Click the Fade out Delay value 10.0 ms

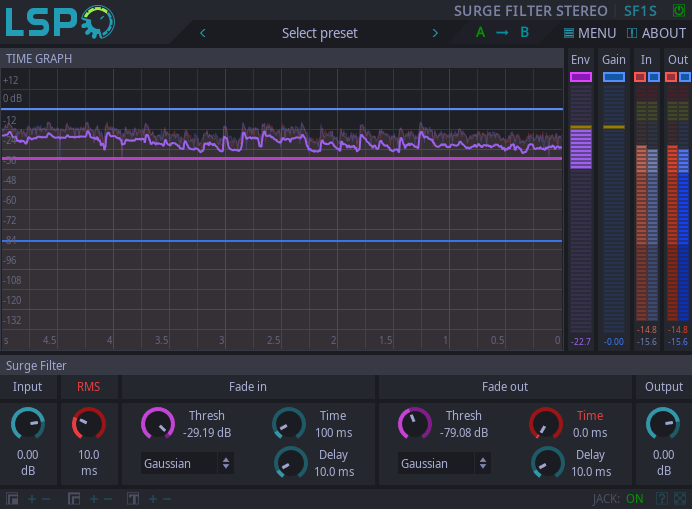click(591, 472)
